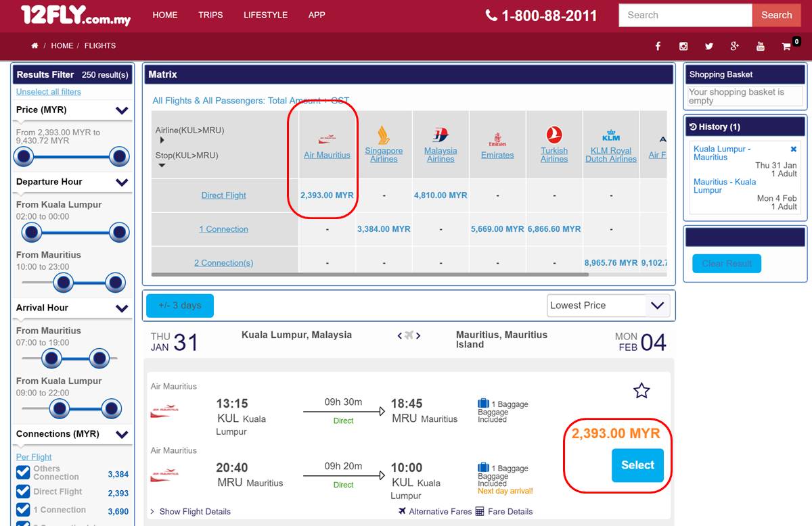Click the Singapore Airlines logo in matrix
Image resolution: width=812 pixels, height=526 pixels.
pyautogui.click(x=384, y=135)
